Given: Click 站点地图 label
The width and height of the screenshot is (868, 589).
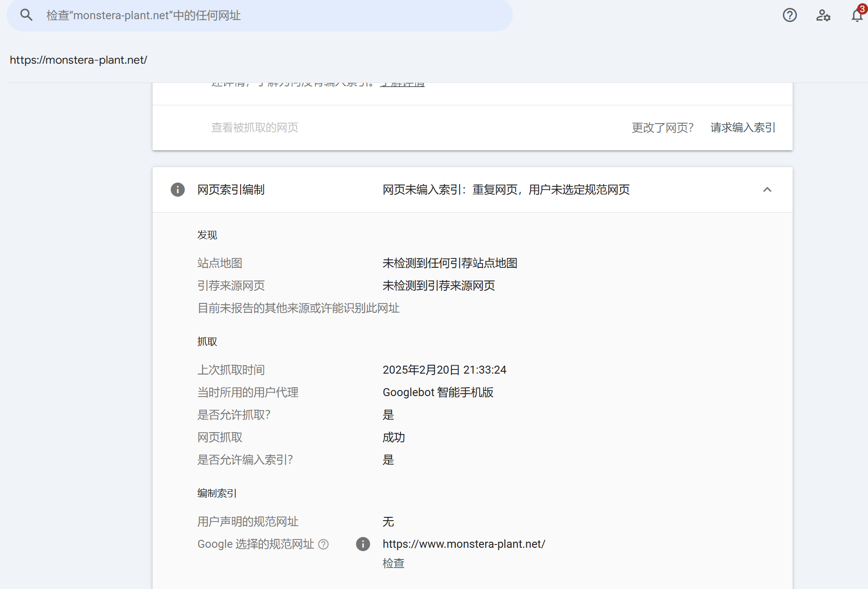Looking at the screenshot, I should 219,263.
